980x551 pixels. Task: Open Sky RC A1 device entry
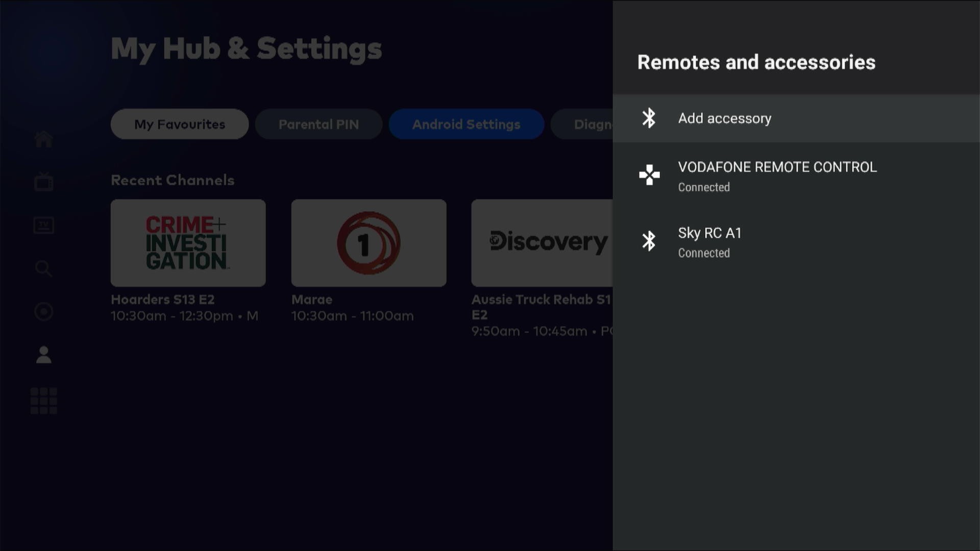coord(796,242)
